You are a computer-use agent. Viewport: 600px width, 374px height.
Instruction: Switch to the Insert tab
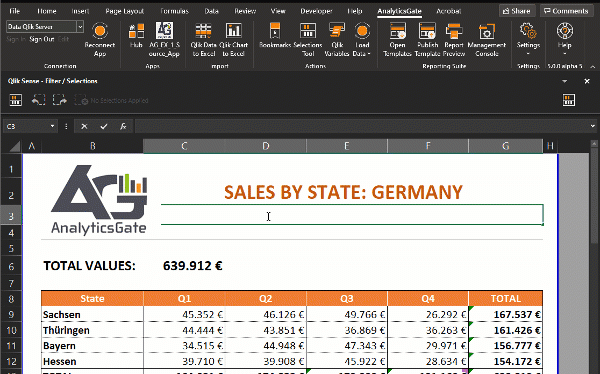[80, 11]
